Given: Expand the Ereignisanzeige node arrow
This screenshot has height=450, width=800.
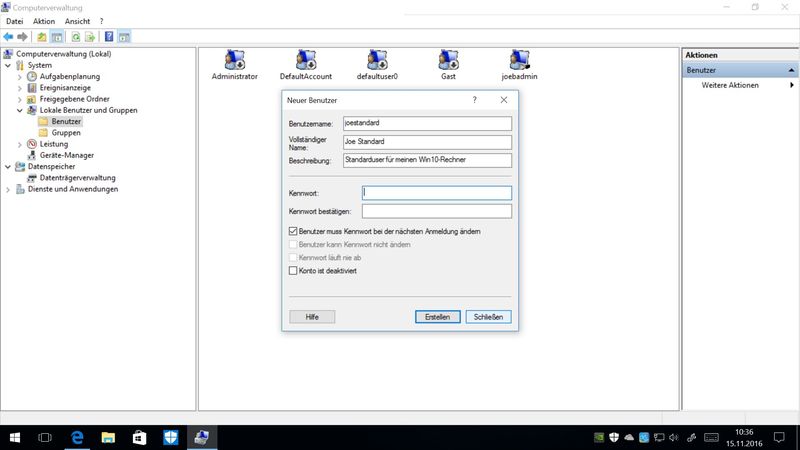Looking at the screenshot, I should [20, 88].
